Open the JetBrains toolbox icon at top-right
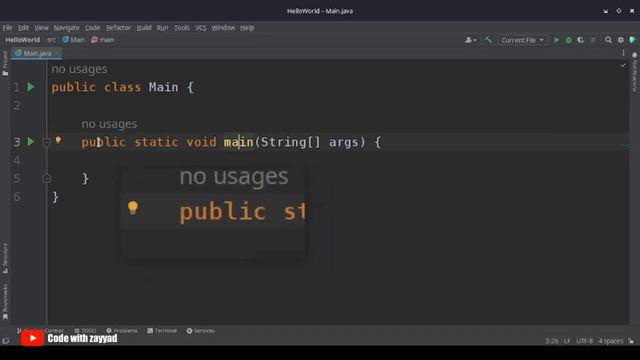The image size is (640, 360). [x=633, y=40]
